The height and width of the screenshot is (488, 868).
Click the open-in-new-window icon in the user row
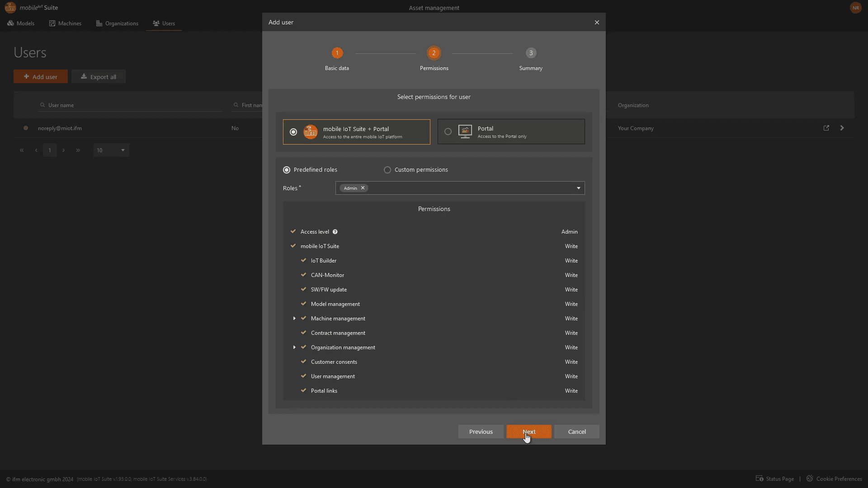click(x=826, y=128)
